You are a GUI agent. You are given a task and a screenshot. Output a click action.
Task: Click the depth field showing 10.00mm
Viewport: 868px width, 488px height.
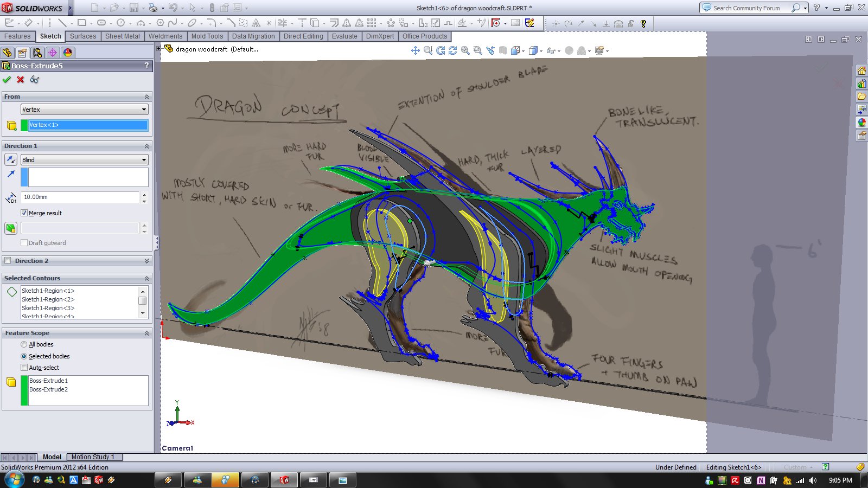[80, 197]
